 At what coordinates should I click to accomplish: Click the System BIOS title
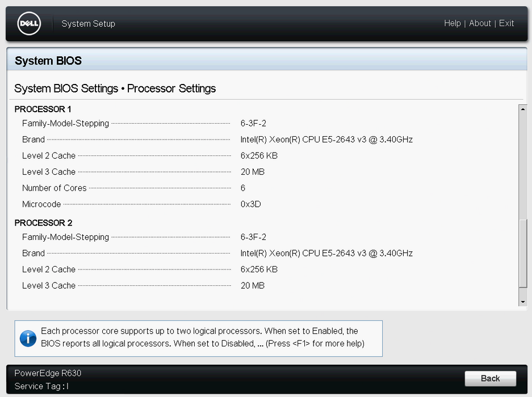[48, 61]
